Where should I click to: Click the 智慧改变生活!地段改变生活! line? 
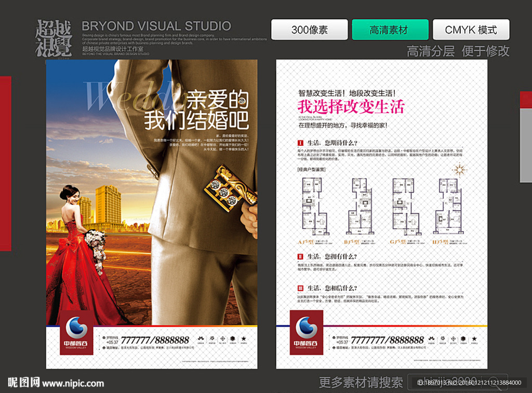coord(347,93)
